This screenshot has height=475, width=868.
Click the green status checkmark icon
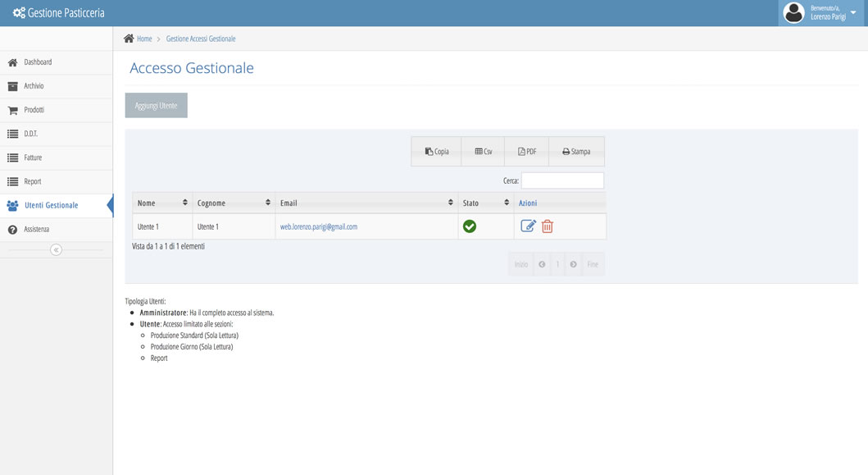click(470, 226)
